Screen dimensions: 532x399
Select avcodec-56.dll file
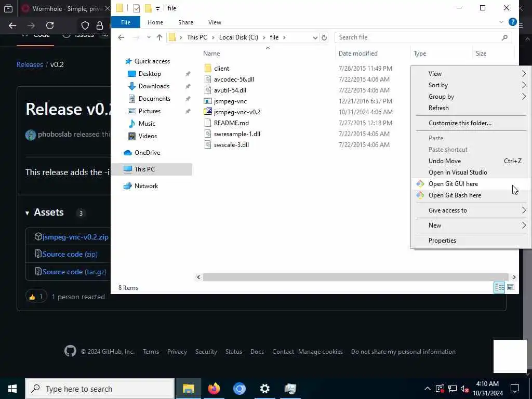point(234,79)
